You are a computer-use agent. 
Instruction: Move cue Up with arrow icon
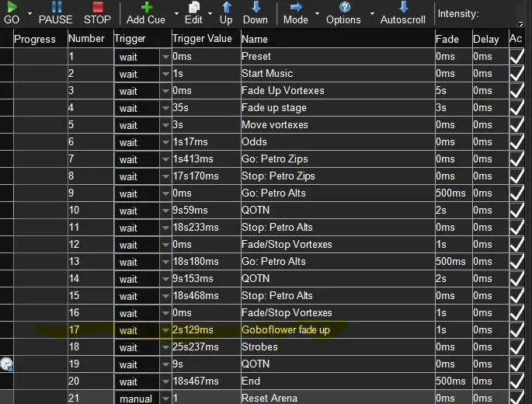pyautogui.click(x=226, y=8)
